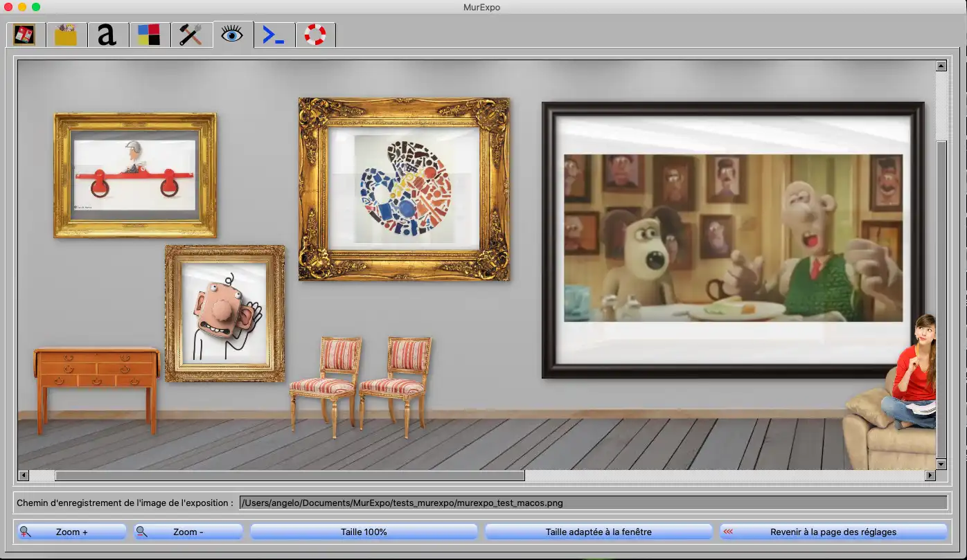Open the yellow folder box tab
The width and height of the screenshot is (967, 560).
coord(66,35)
